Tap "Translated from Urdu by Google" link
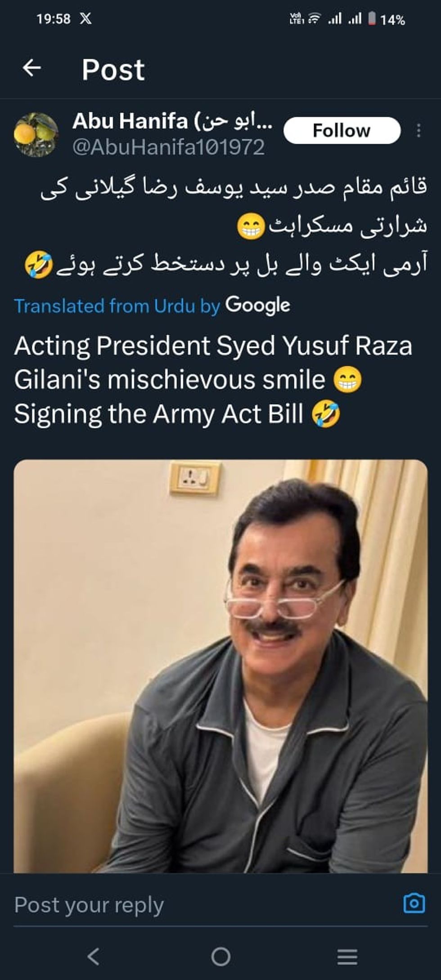The height and width of the screenshot is (980, 441). coord(152,306)
